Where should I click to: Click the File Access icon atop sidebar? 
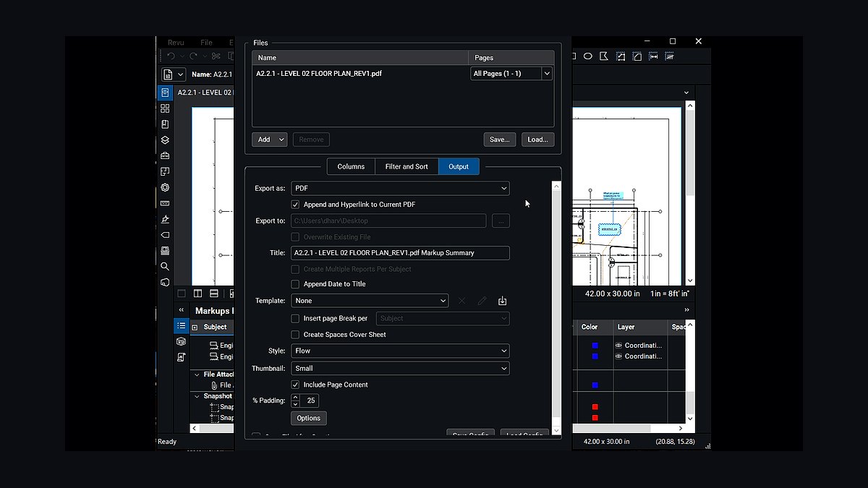pyautogui.click(x=165, y=93)
